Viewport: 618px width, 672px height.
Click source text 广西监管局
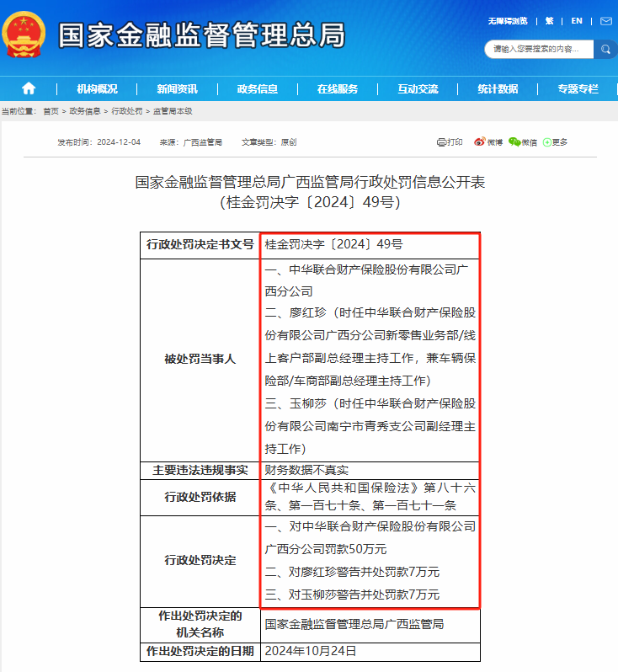tap(203, 142)
